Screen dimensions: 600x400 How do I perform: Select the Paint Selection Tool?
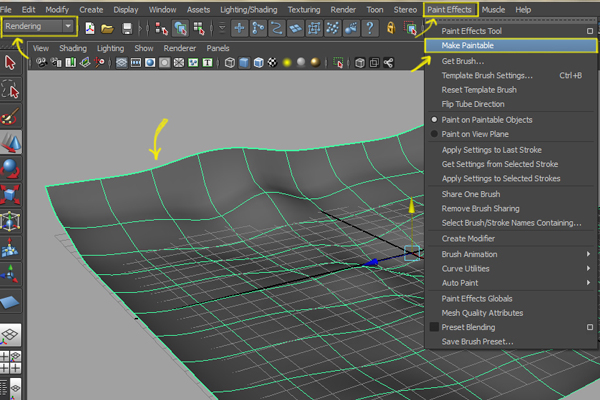pos(10,116)
